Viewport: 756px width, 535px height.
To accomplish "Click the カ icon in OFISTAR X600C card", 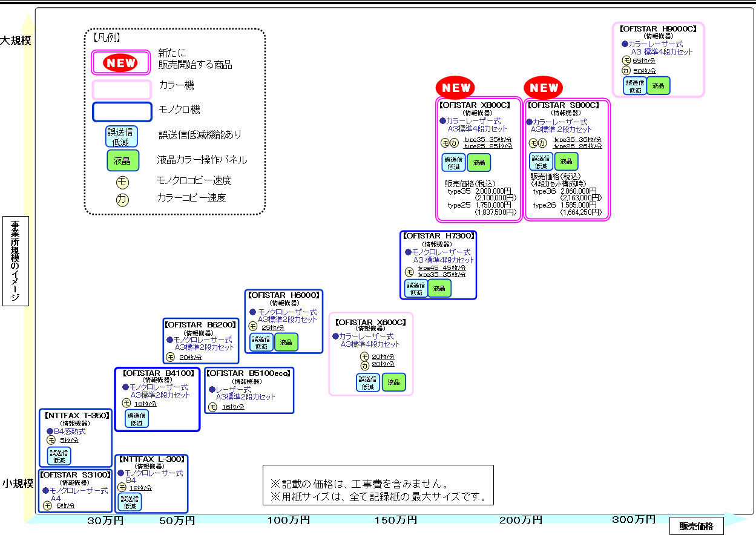I will (364, 366).
